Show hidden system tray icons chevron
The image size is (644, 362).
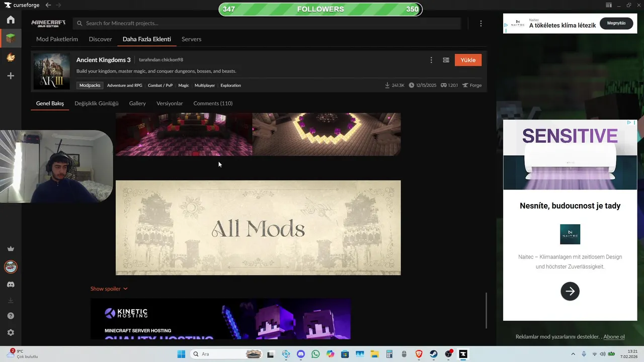[573, 354]
